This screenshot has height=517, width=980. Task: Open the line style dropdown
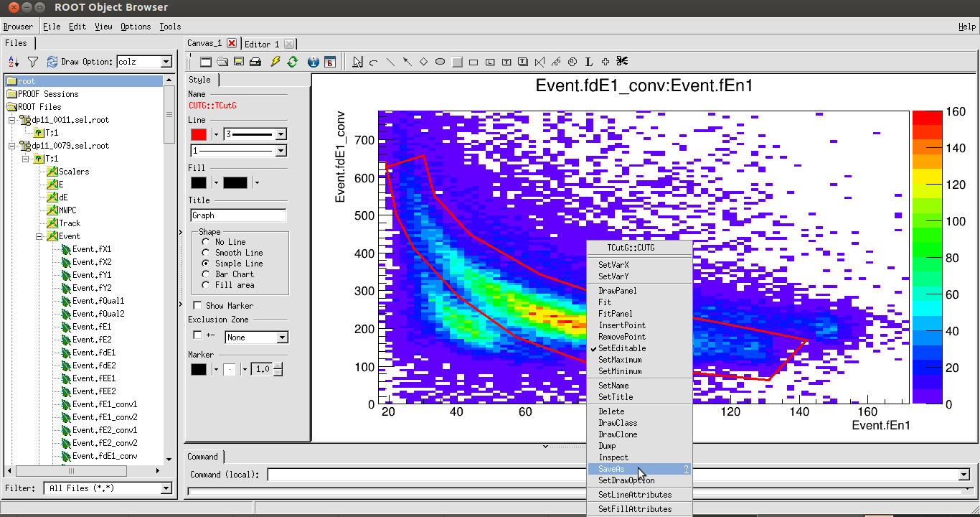tap(281, 151)
